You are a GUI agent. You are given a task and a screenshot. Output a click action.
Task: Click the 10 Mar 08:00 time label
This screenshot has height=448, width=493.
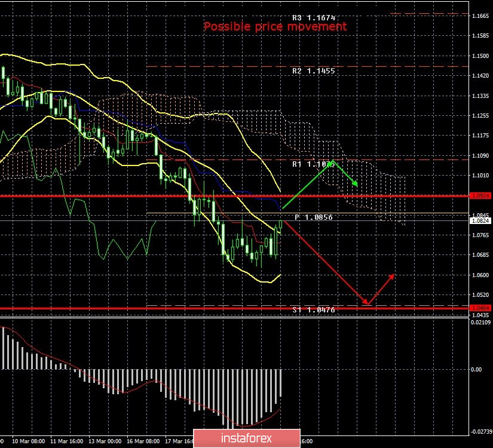tap(28, 441)
